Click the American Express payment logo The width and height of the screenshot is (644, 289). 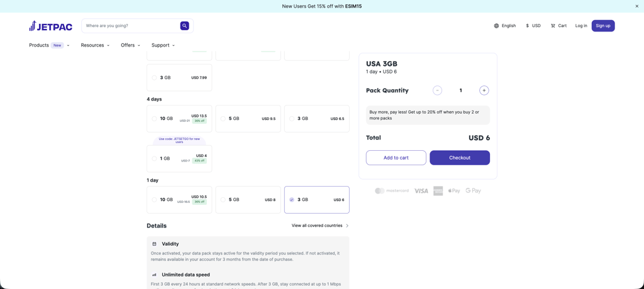point(438,191)
